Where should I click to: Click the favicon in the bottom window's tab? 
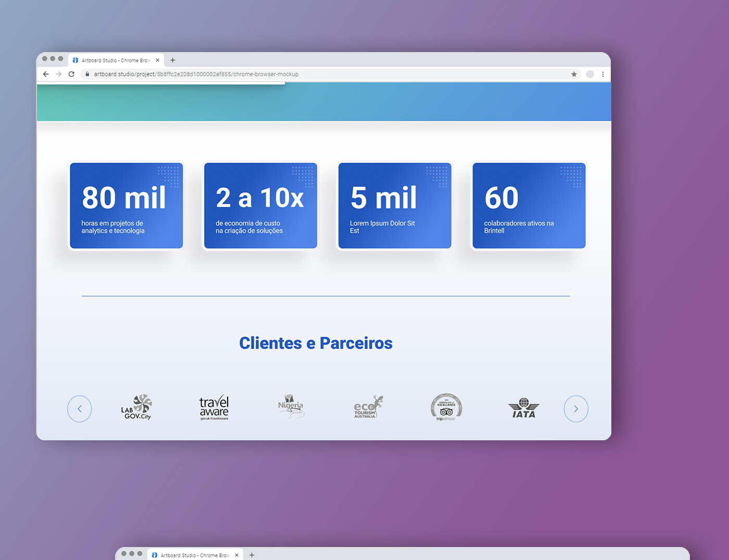click(x=155, y=555)
